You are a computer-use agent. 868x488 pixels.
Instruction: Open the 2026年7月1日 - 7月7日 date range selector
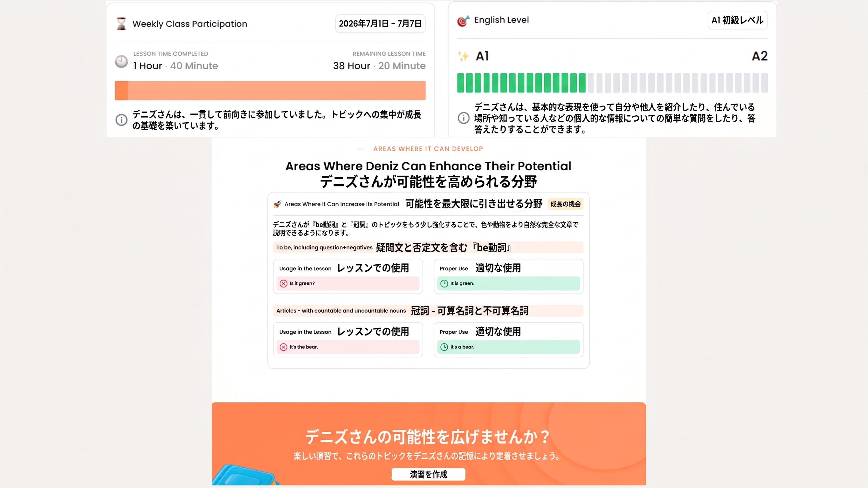[x=380, y=24]
